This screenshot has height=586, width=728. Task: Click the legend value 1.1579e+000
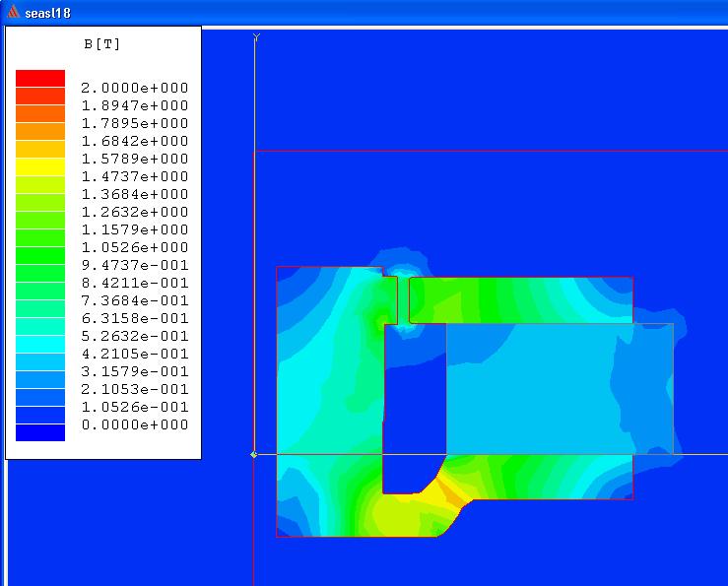coord(135,229)
